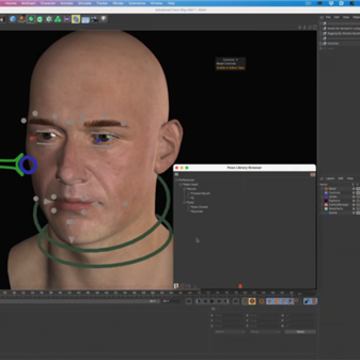Open the Window menu
360x360 pixels.
point(156,3)
